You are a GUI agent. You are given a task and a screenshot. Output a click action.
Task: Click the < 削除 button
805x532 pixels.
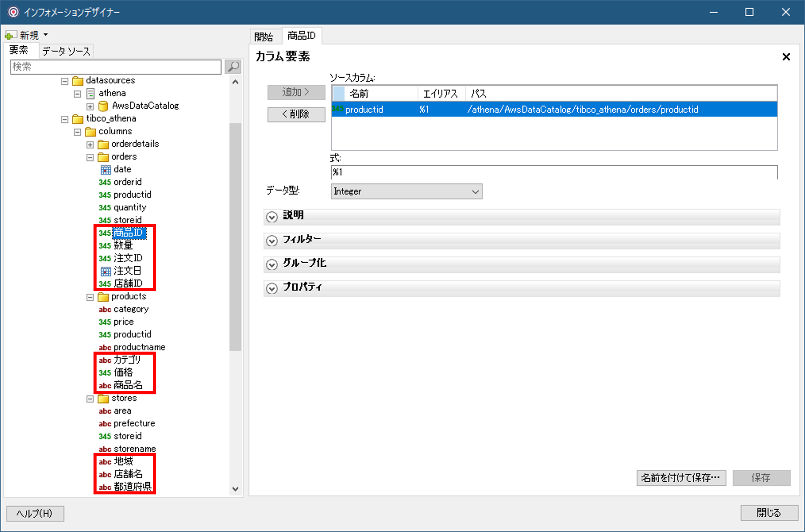point(296,114)
